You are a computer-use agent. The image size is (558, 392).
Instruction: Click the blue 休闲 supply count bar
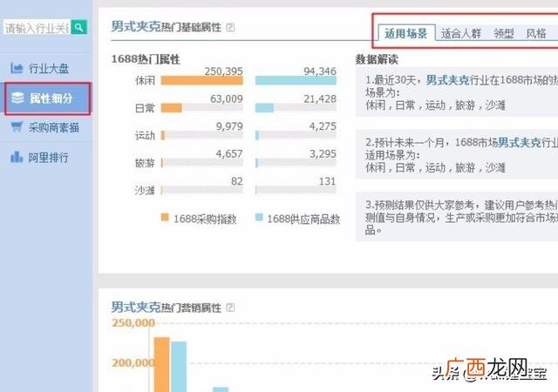click(x=296, y=81)
